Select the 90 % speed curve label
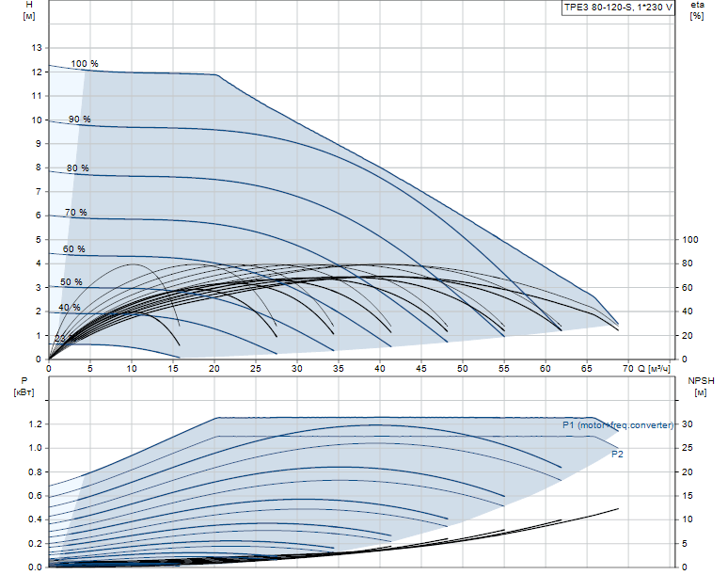The image size is (728, 575). (x=80, y=120)
